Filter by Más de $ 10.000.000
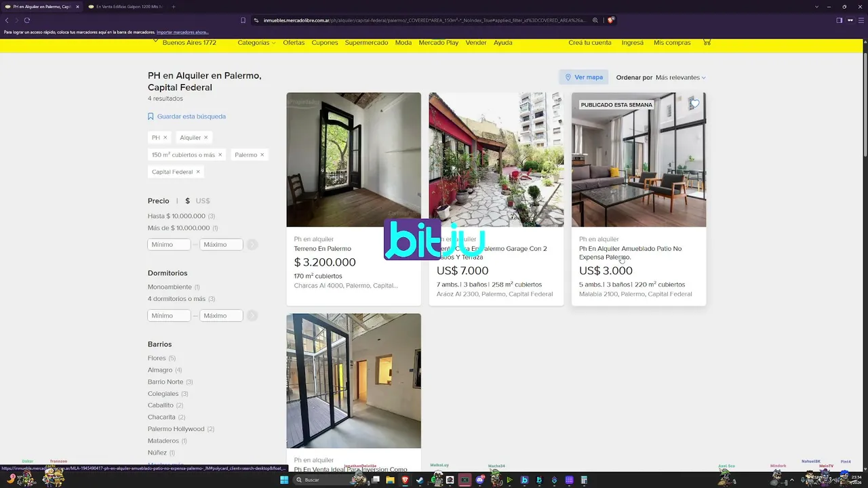Screen dimensions: 868x488 183,228
